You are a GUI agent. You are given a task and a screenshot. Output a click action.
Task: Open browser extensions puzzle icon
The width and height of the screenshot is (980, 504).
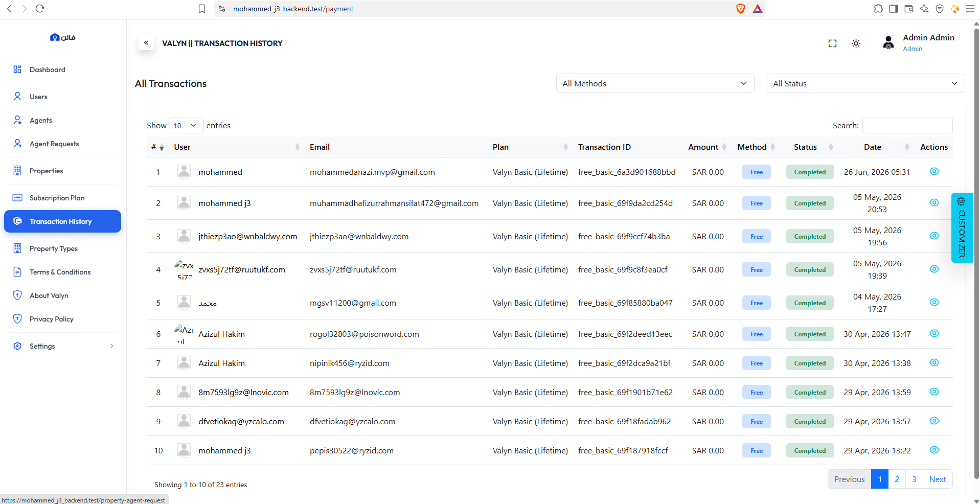pos(878,9)
